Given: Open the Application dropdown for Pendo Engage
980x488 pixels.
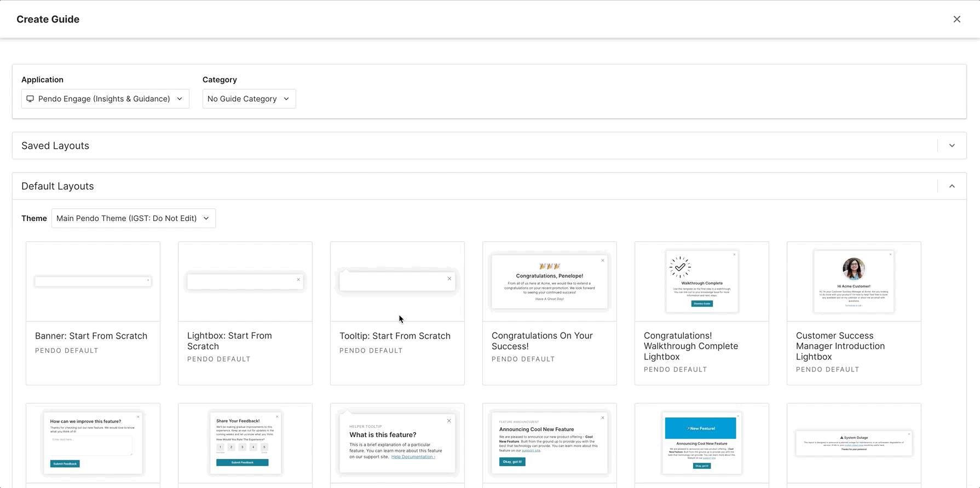Looking at the screenshot, I should [105, 99].
